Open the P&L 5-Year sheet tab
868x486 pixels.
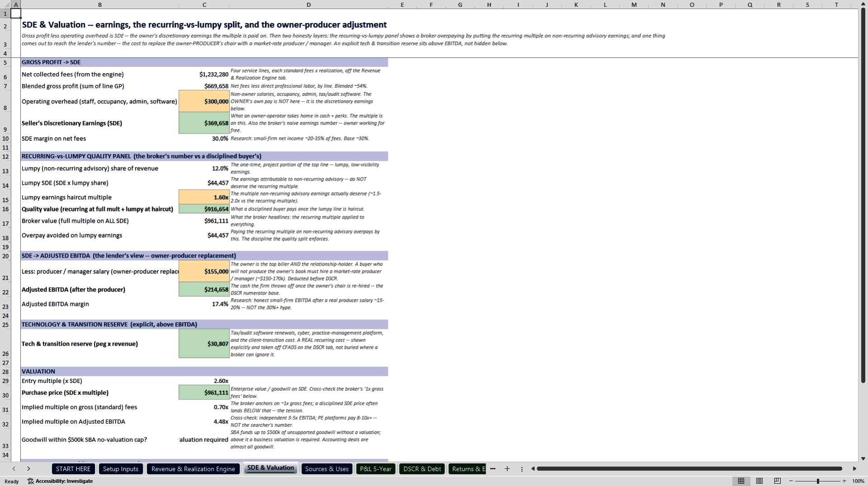coord(376,469)
